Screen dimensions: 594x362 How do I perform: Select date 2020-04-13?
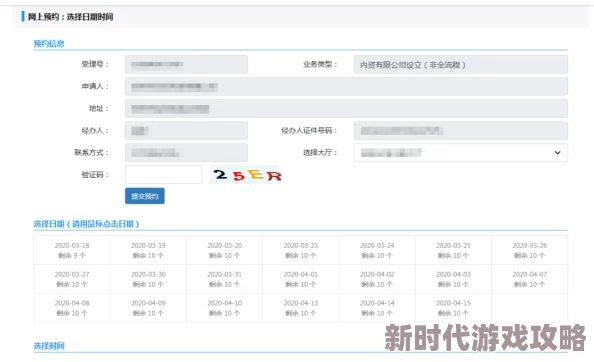[x=301, y=308]
